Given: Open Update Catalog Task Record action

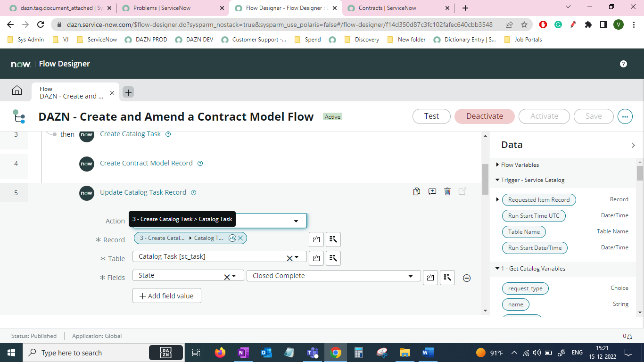Looking at the screenshot, I should [143, 192].
